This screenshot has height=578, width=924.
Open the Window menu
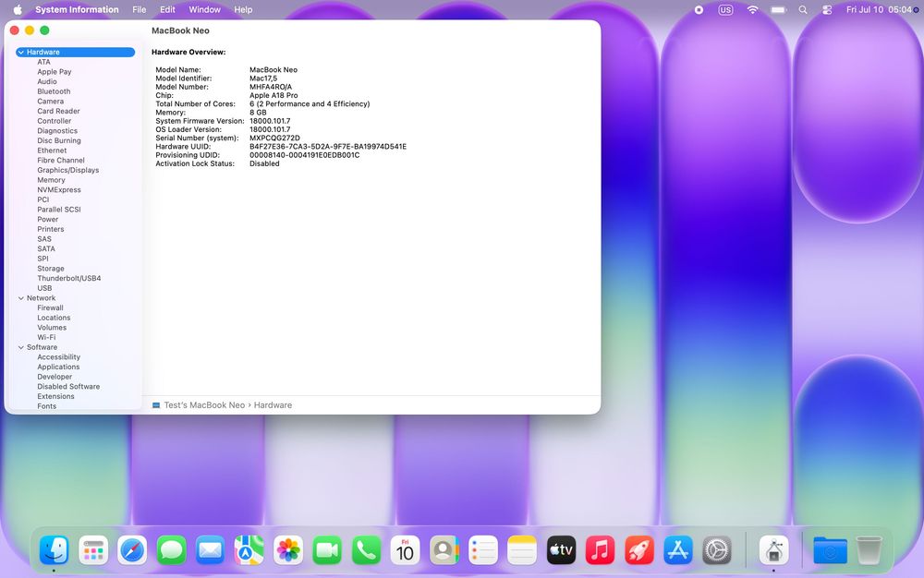204,9
